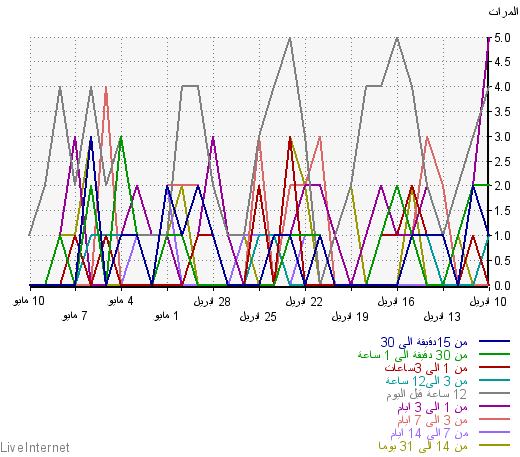Image resolution: width=520 pixels, height=457 pixels.
Task: Select legend label '12 ساعة قبل اليوم'
Action: (x=427, y=394)
